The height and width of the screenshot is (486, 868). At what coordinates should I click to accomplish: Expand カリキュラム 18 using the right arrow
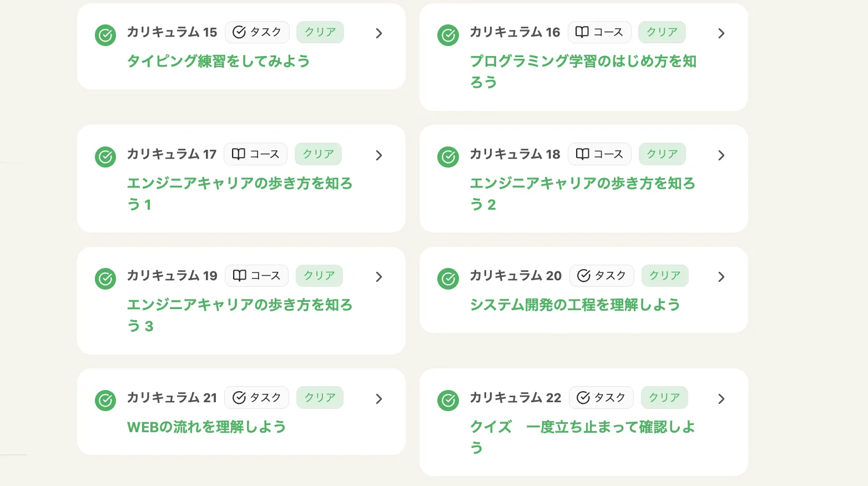coord(721,155)
